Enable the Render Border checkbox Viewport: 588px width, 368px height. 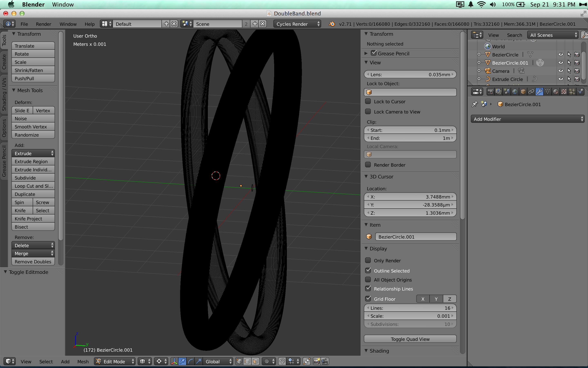(368, 165)
